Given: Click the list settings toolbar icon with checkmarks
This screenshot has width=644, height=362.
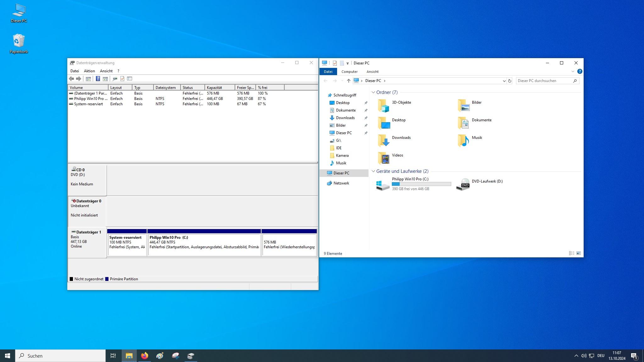Looking at the screenshot, I should [130, 79].
